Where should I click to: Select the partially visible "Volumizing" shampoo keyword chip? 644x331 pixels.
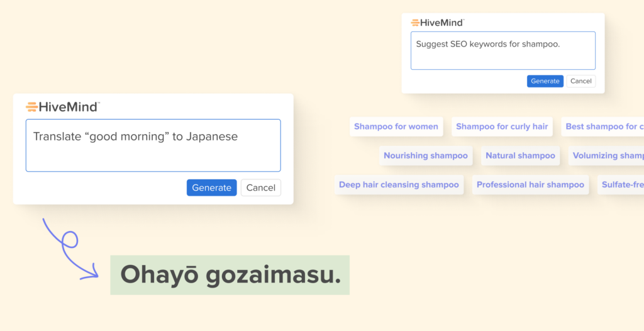[606, 155]
